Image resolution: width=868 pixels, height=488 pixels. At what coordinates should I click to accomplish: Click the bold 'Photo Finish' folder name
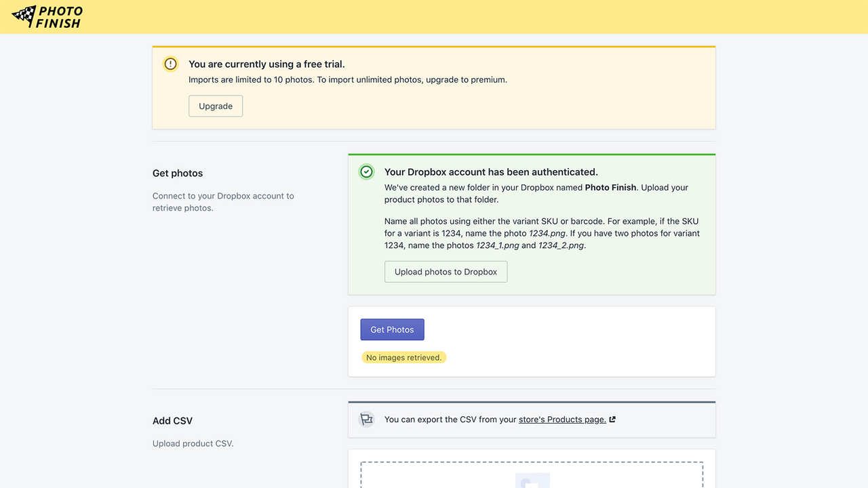(x=610, y=187)
